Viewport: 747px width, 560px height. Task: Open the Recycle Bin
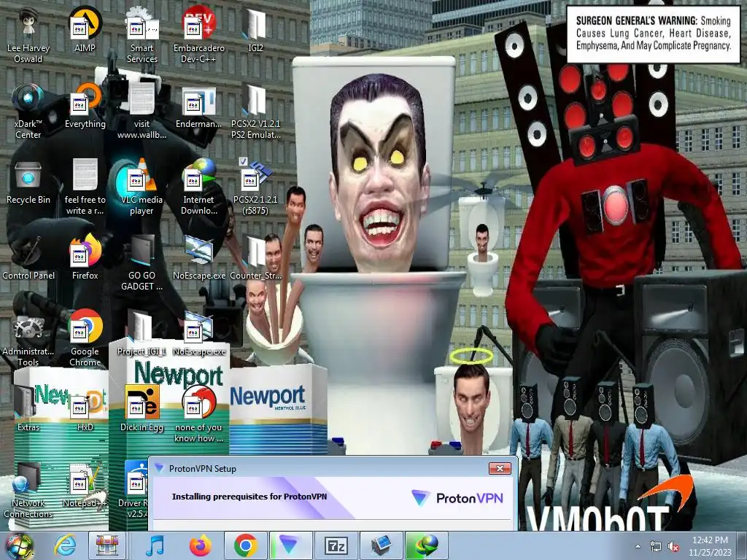pos(28,182)
